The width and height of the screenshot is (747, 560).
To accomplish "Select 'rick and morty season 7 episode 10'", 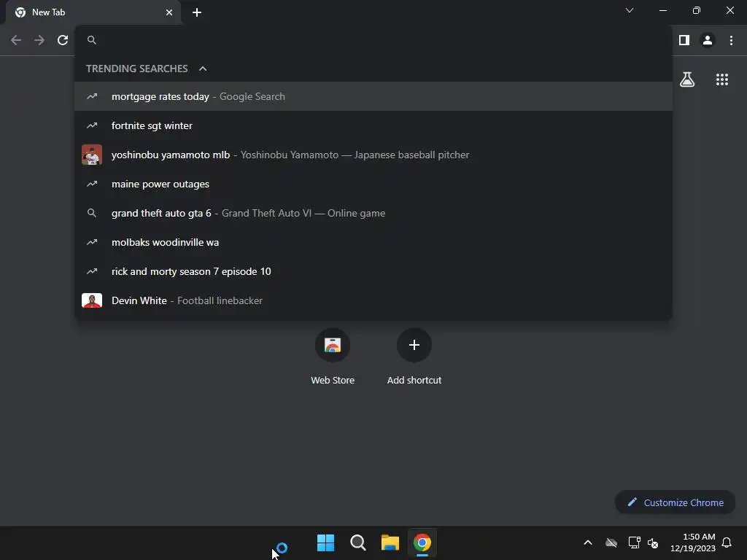I will [373, 271].
